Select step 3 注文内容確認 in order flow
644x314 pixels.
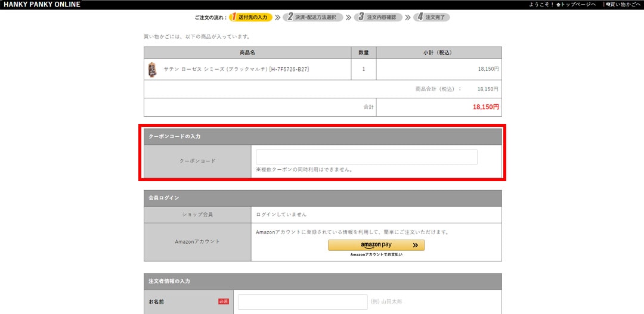[379, 17]
